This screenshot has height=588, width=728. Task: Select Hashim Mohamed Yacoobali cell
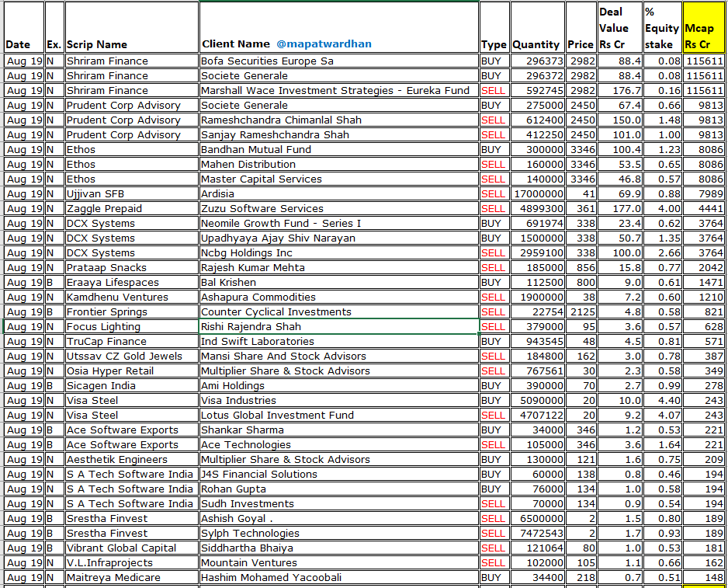click(x=339, y=578)
